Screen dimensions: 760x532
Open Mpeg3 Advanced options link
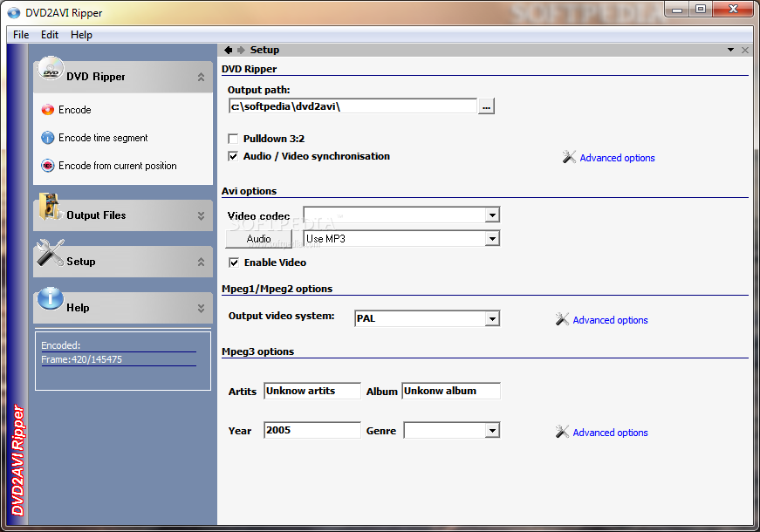610,433
